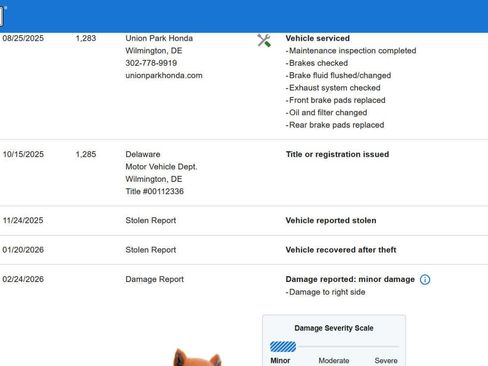Select 'Maintenance inspection completed' line
488x366 pixels.
[351, 51]
